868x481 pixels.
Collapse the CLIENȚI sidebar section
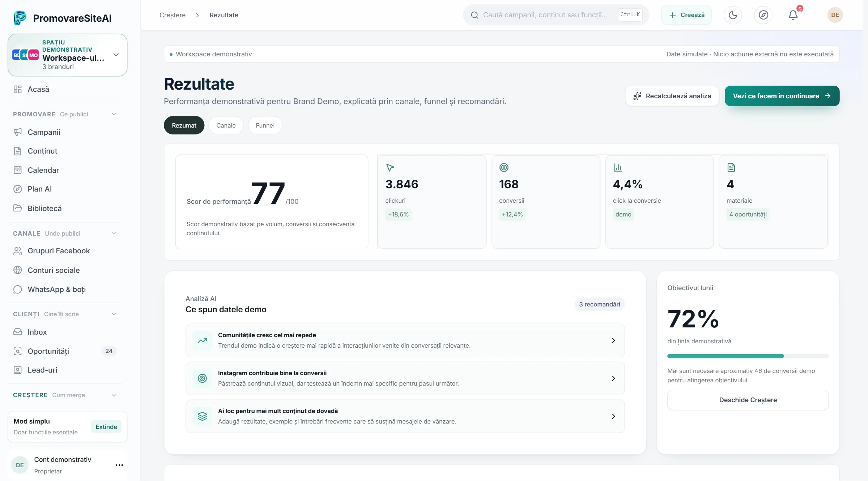[114, 314]
